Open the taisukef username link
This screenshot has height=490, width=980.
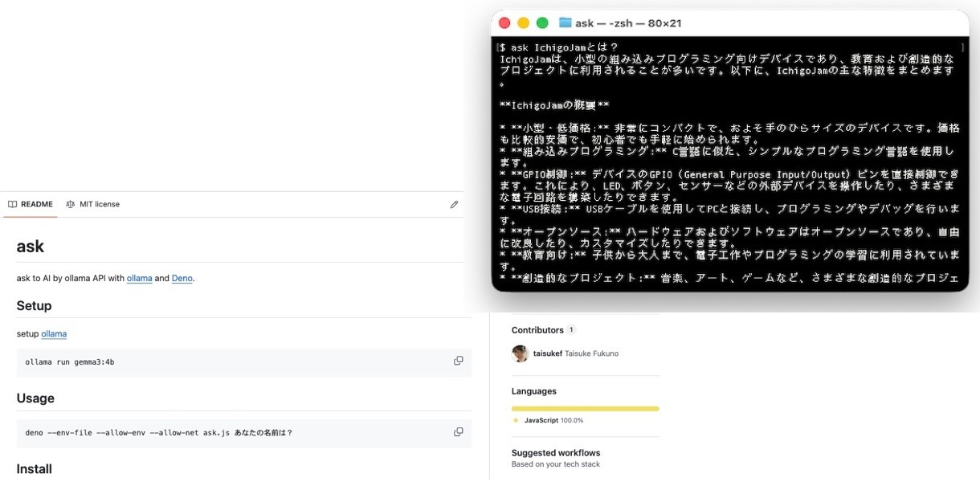point(546,353)
